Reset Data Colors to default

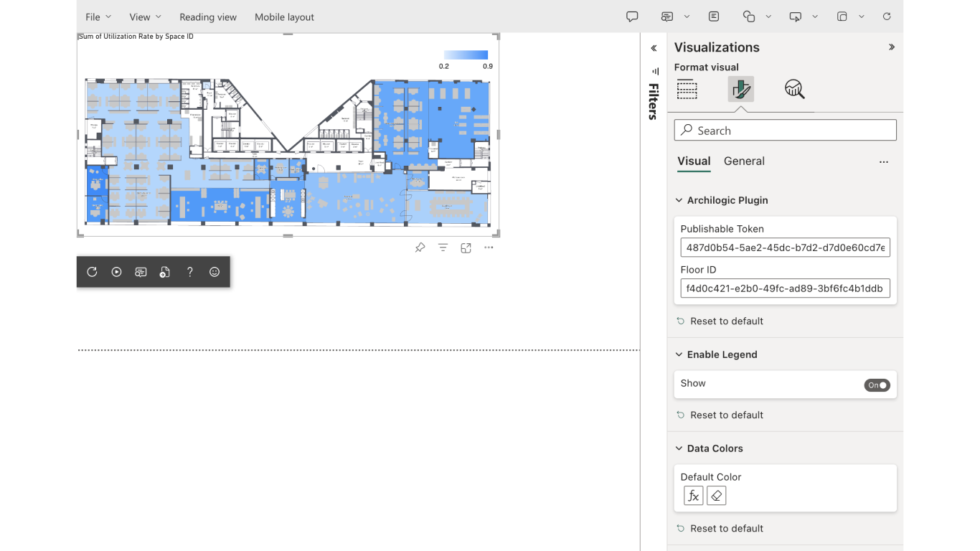click(x=720, y=528)
